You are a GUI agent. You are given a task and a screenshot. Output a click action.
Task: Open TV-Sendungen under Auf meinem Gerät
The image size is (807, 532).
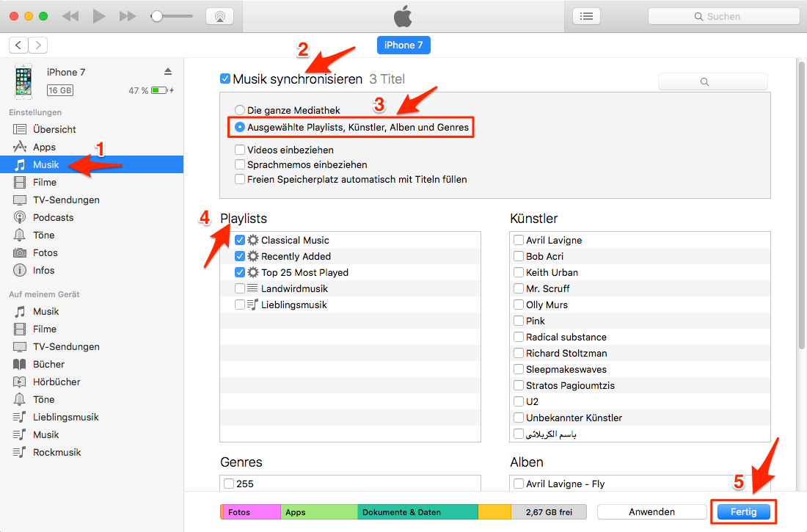(92, 346)
